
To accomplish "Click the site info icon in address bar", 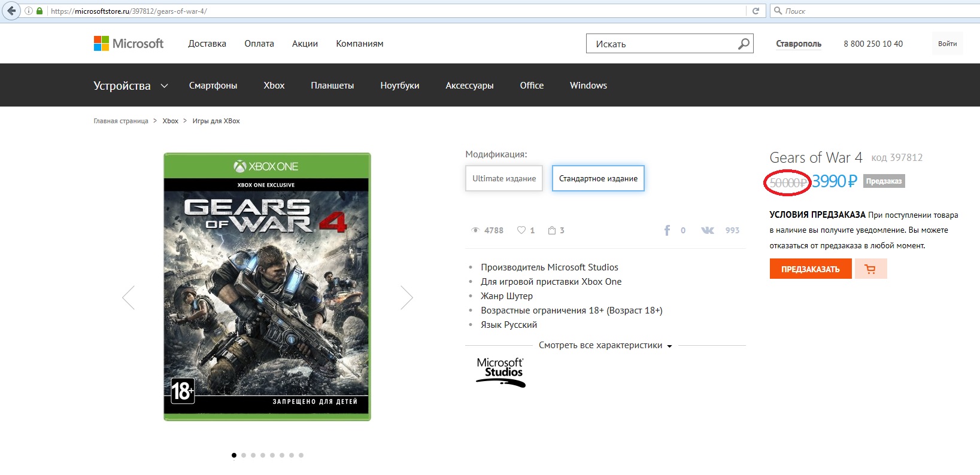I will click(x=29, y=11).
